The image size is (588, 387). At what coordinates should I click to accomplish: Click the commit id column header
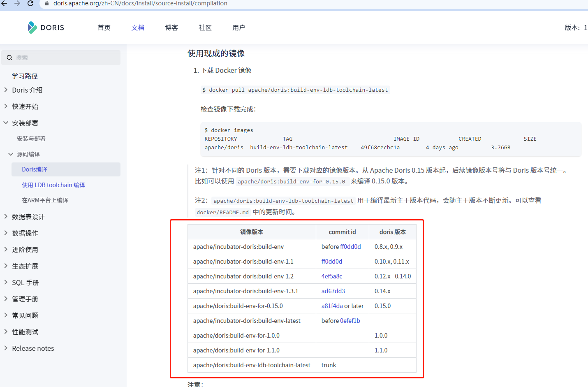(x=343, y=232)
